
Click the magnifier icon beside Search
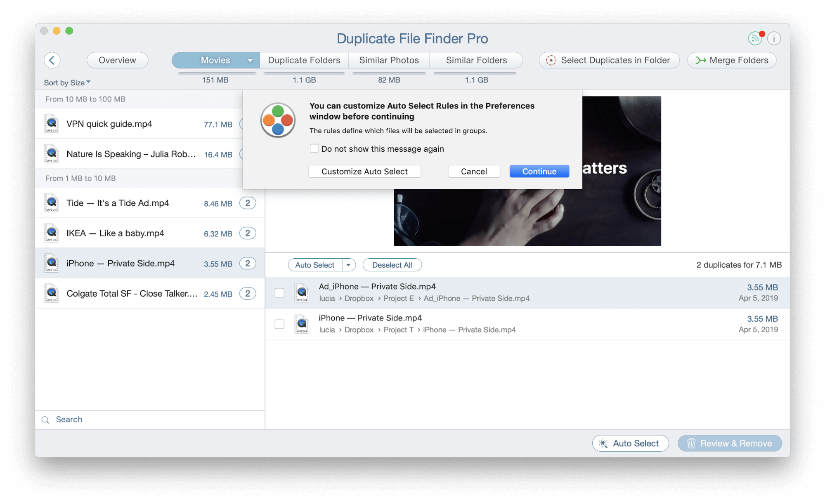(45, 419)
